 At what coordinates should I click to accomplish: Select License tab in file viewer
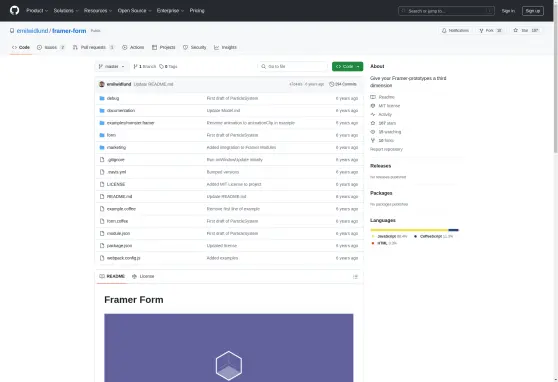pyautogui.click(x=143, y=276)
